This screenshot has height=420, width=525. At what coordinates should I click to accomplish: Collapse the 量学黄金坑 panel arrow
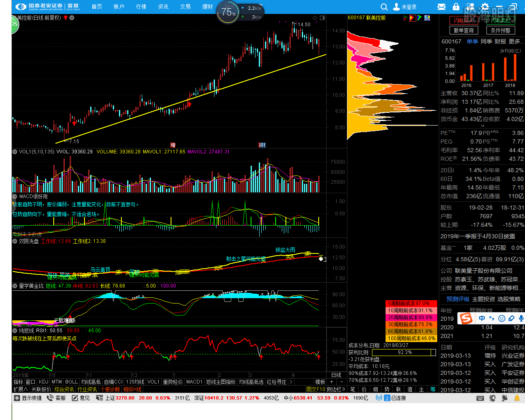pos(15,286)
